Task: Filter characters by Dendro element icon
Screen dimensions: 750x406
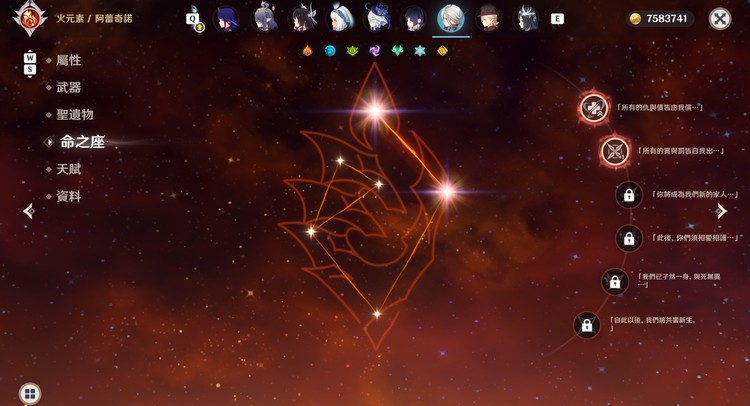Action: [353, 50]
